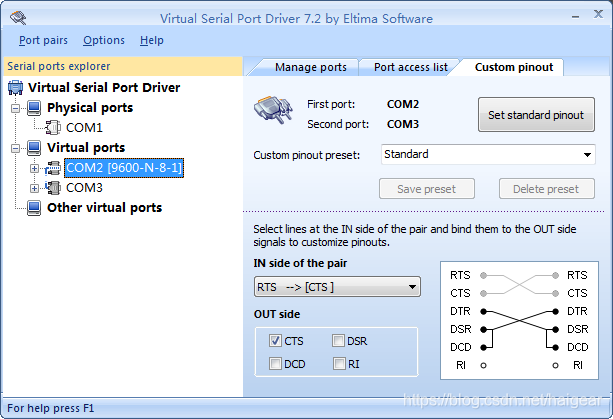This screenshot has width=613, height=419.
Task: Open the Options menu
Action: pos(104,40)
